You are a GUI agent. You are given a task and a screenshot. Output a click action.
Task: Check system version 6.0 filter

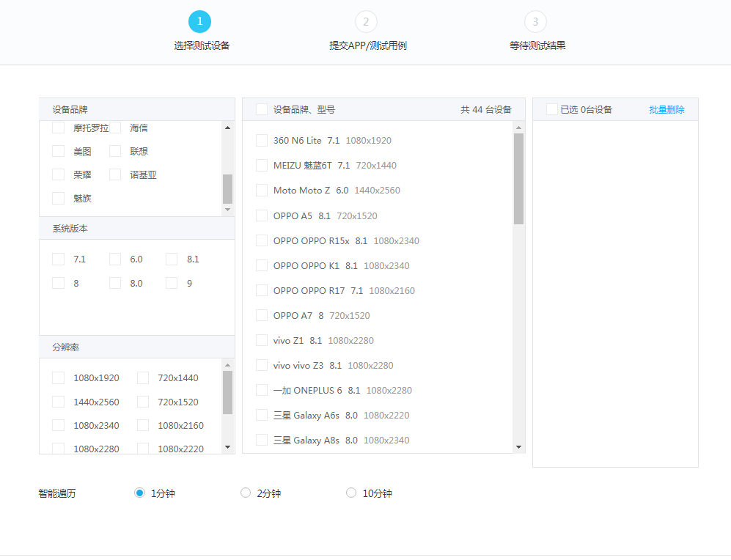[115, 259]
